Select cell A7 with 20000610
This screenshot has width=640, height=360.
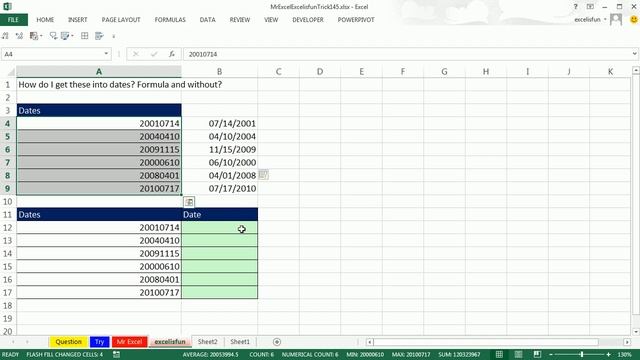[99, 162]
